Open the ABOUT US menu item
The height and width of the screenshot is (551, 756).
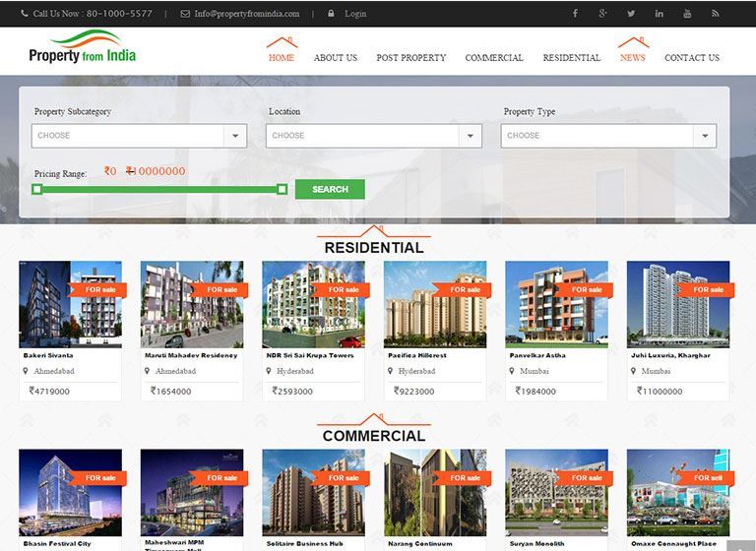click(x=336, y=58)
